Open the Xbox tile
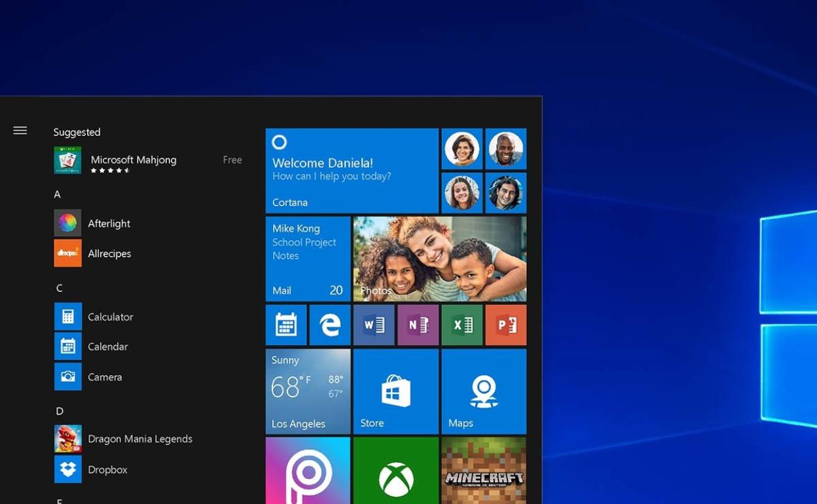This screenshot has height=504, width=817. [x=396, y=470]
